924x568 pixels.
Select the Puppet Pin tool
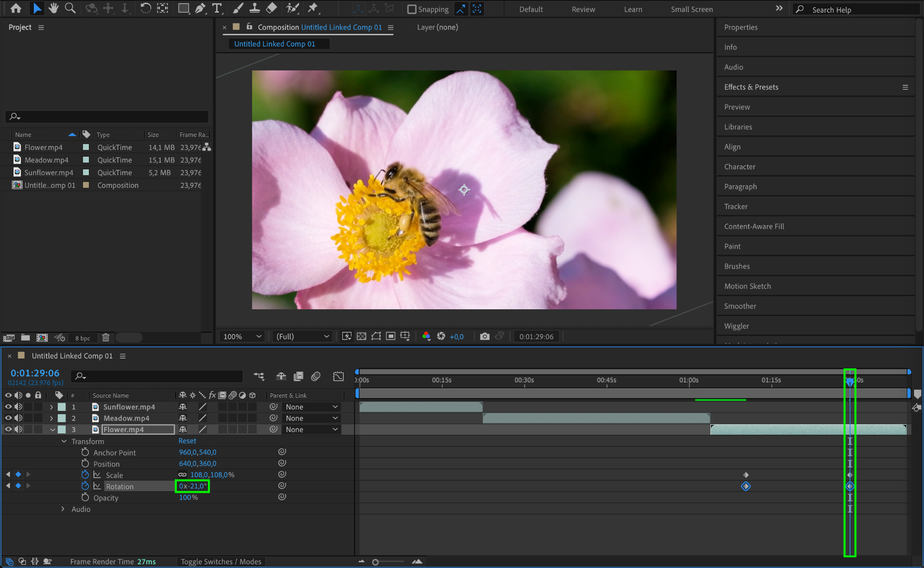(x=312, y=8)
